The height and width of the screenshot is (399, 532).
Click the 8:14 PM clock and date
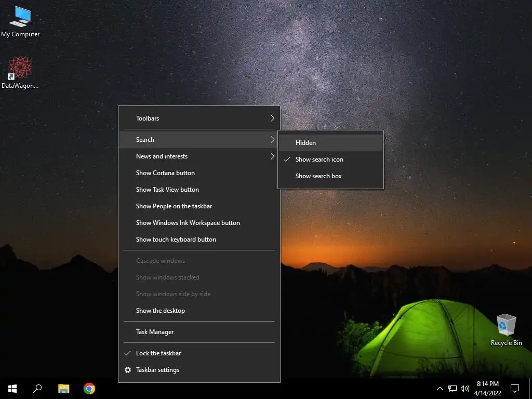pos(487,389)
